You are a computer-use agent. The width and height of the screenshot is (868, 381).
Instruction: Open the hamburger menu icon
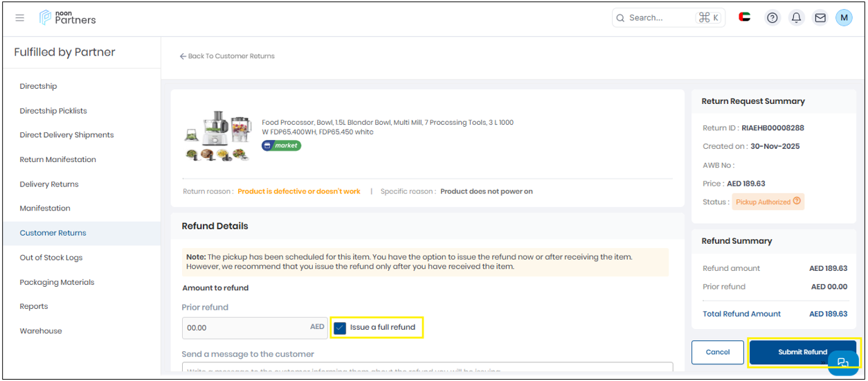20,18
